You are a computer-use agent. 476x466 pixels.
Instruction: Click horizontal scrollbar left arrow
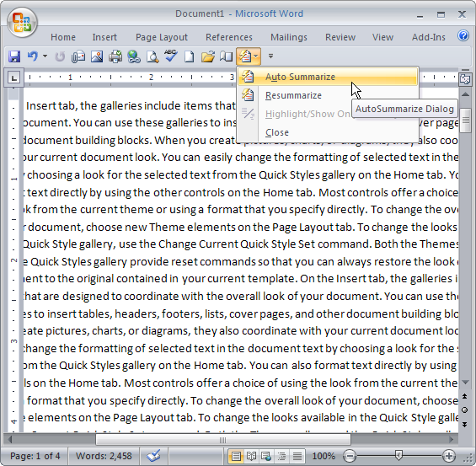point(10,440)
